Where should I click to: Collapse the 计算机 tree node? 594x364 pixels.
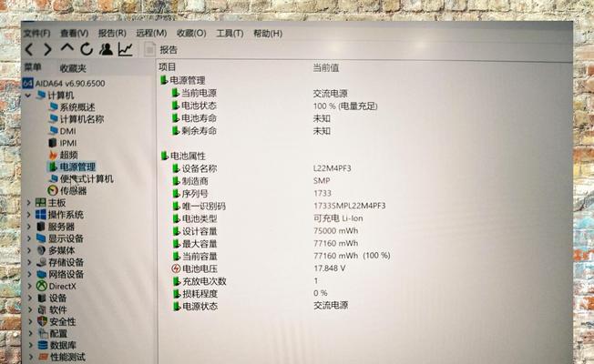pyautogui.click(x=28, y=95)
